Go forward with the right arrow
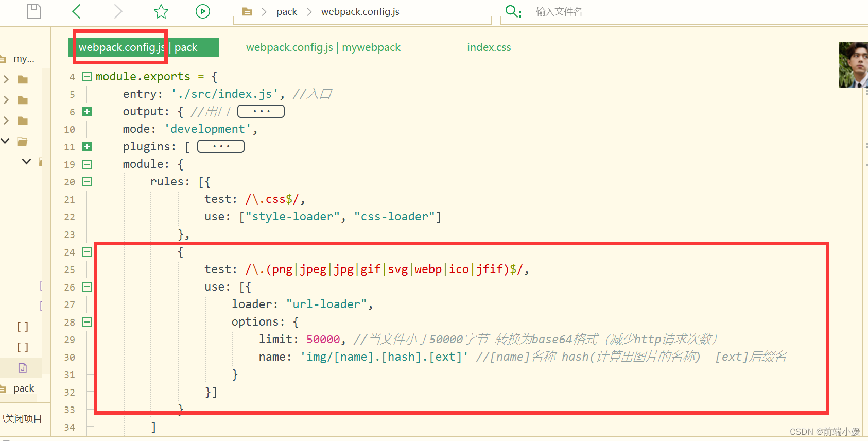 click(x=118, y=11)
